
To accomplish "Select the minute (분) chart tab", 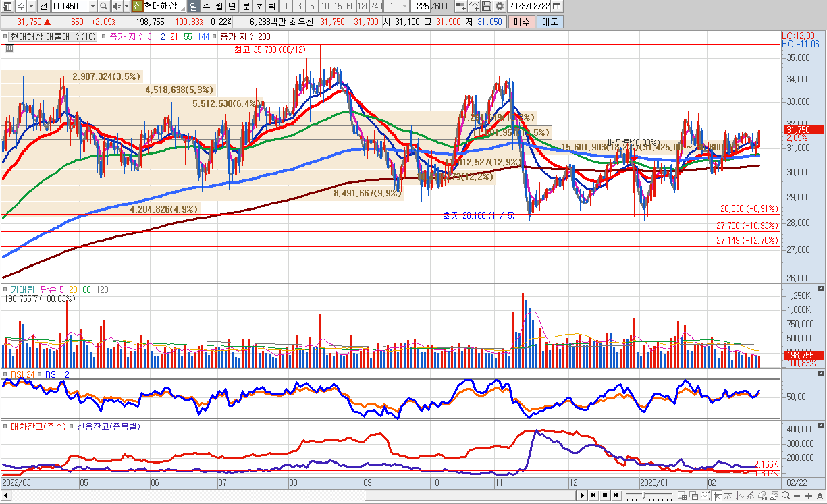I will click(x=245, y=6).
